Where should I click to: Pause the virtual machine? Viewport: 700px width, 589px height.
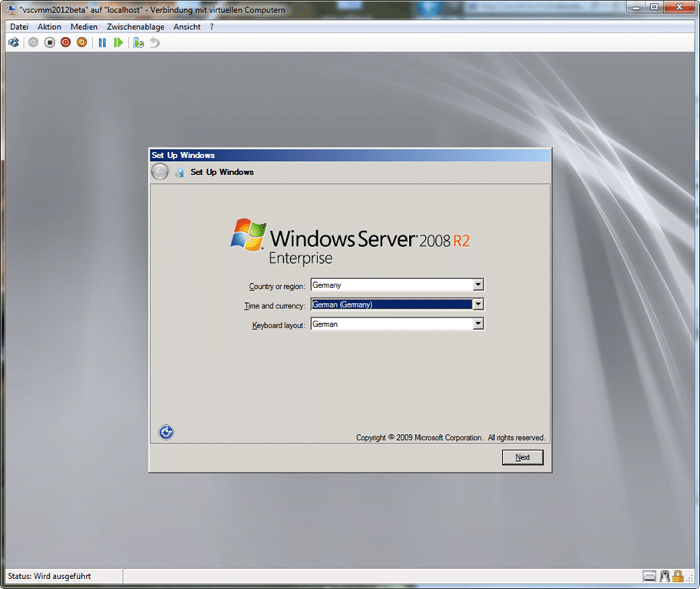tap(102, 42)
